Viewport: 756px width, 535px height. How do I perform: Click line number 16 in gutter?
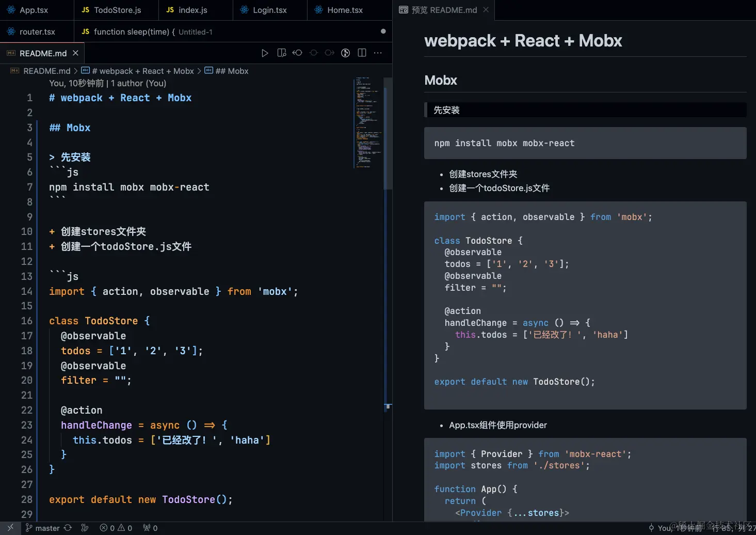click(x=27, y=321)
